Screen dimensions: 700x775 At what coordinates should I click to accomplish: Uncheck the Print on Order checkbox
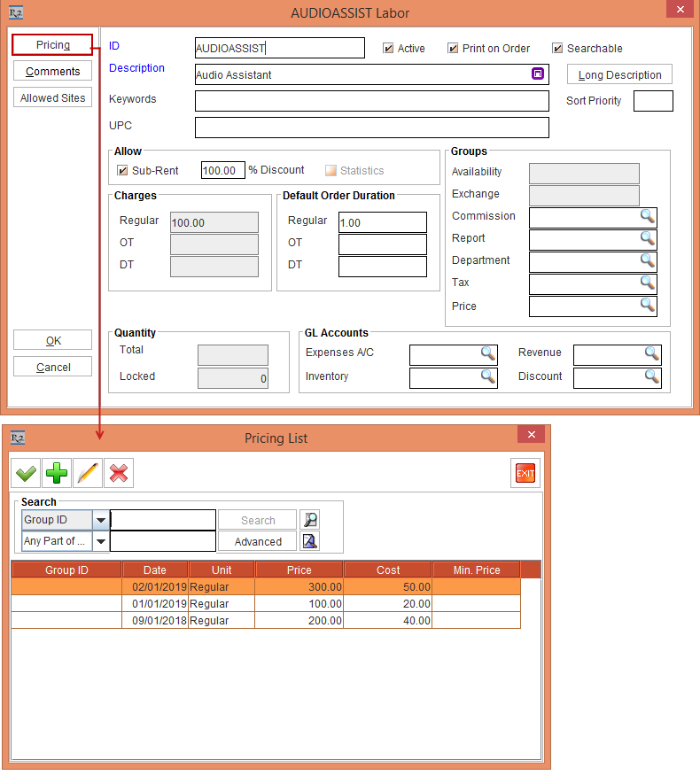tap(453, 49)
